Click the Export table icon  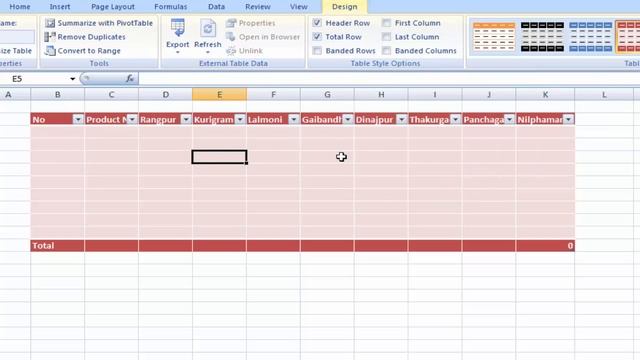point(178,28)
